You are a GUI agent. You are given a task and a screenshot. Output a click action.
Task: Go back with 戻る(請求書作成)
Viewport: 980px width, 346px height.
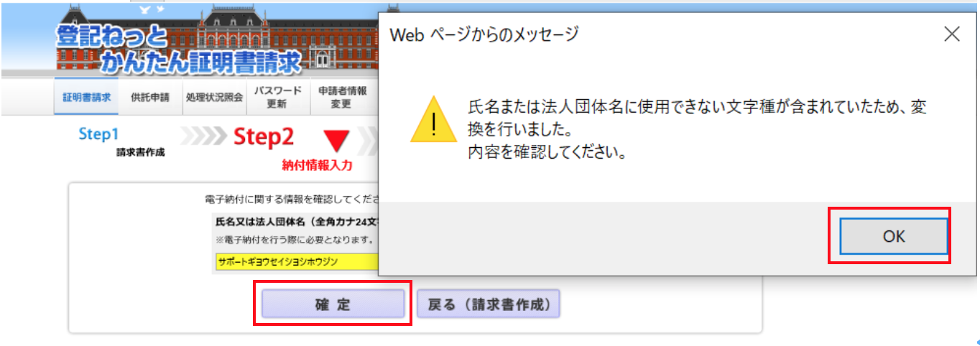489,304
